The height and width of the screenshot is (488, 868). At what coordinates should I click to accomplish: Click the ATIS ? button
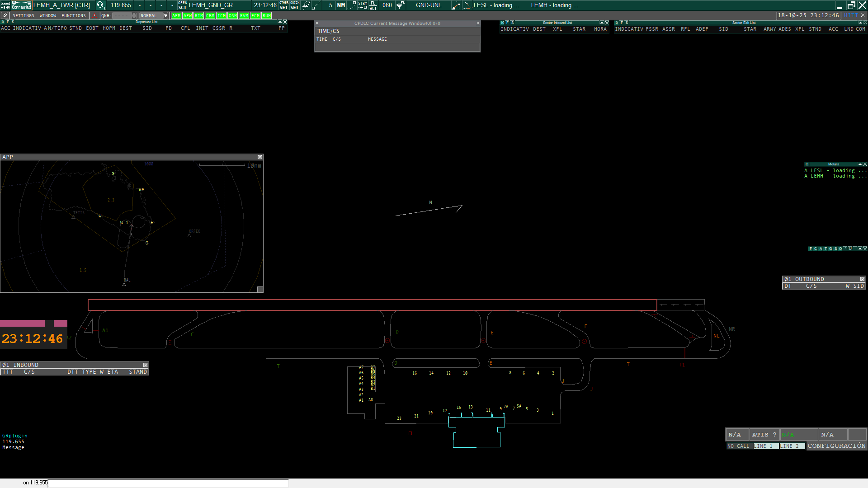(x=764, y=435)
